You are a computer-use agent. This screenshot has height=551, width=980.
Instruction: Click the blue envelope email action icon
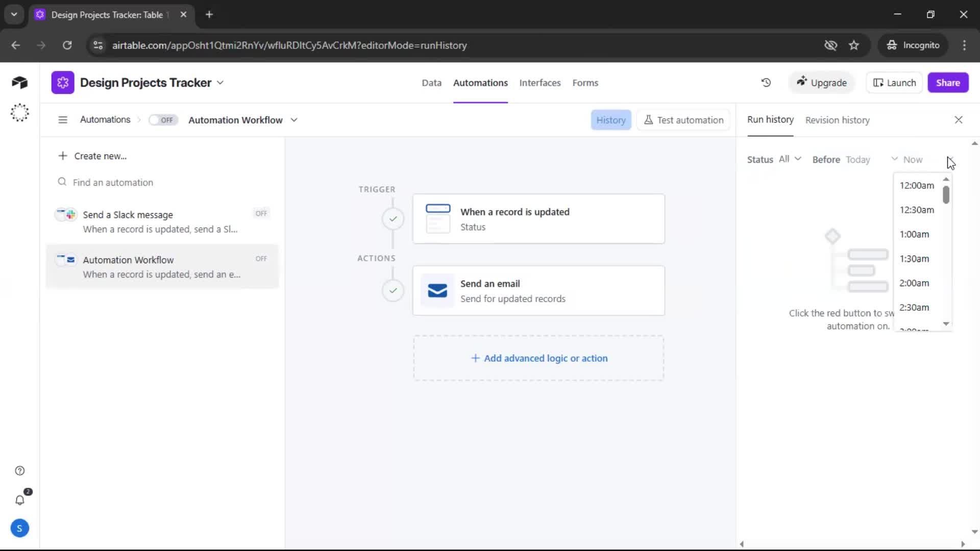(x=437, y=290)
